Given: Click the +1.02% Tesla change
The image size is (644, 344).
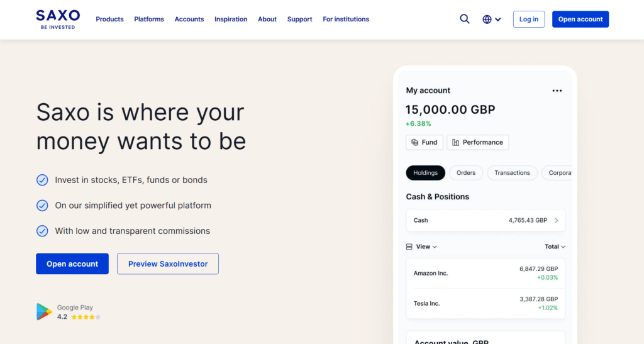Looking at the screenshot, I should click(x=548, y=308).
